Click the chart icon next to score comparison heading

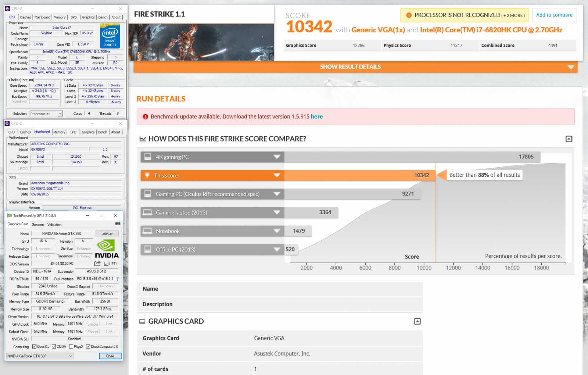point(143,139)
